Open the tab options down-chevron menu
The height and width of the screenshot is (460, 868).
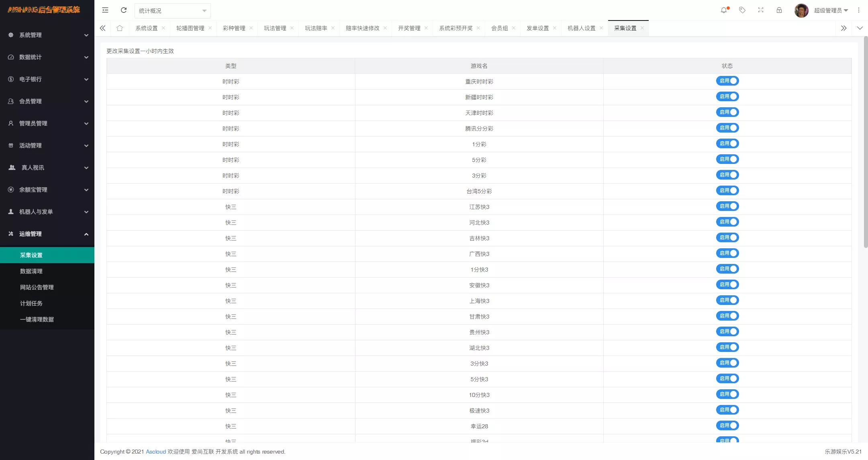[x=860, y=28]
